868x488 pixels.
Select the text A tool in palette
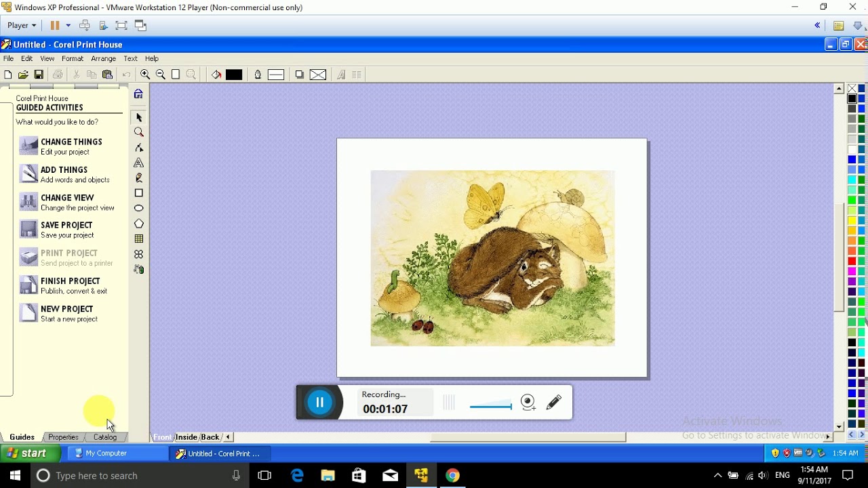[x=139, y=163]
